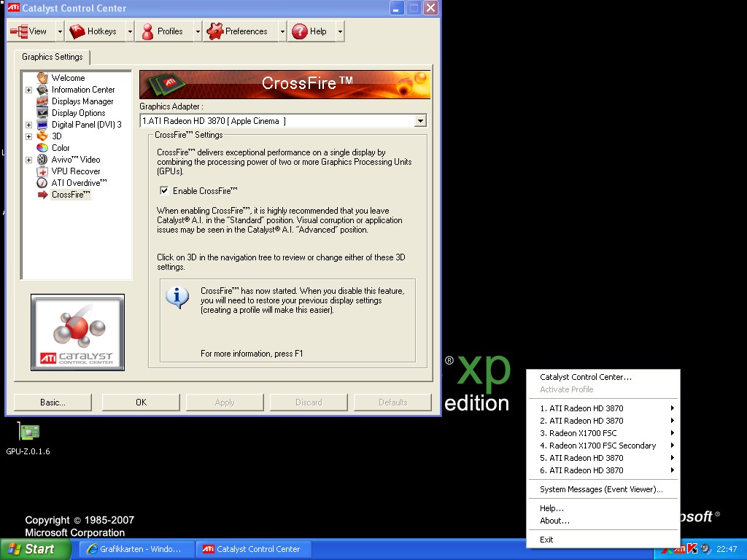
Task: Click the Catalyst Control Center logo thumbnail
Action: [77, 332]
